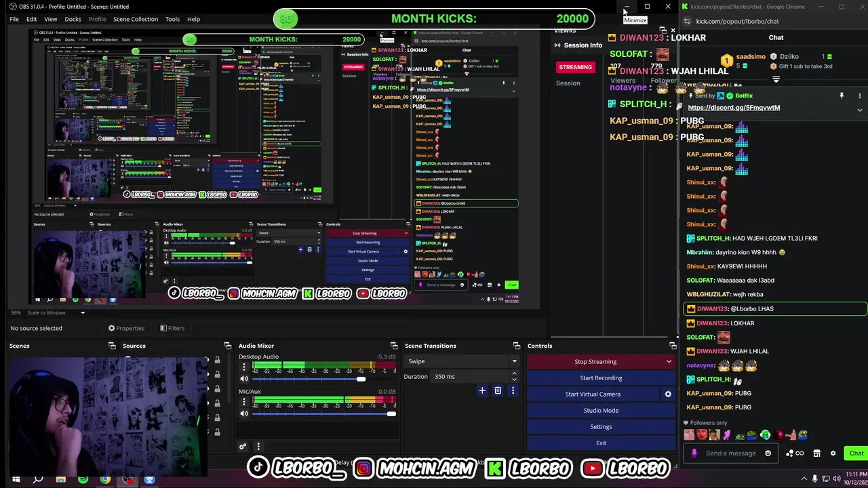
Task: Open pinned message more options
Action: pyautogui.click(x=859, y=96)
